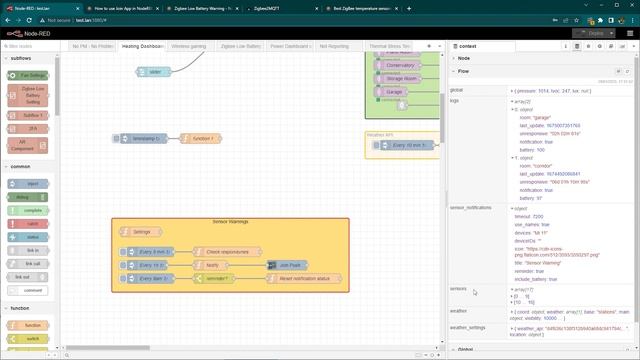Select the link out palette node
Screen dimensions: 640x360
pos(28,277)
